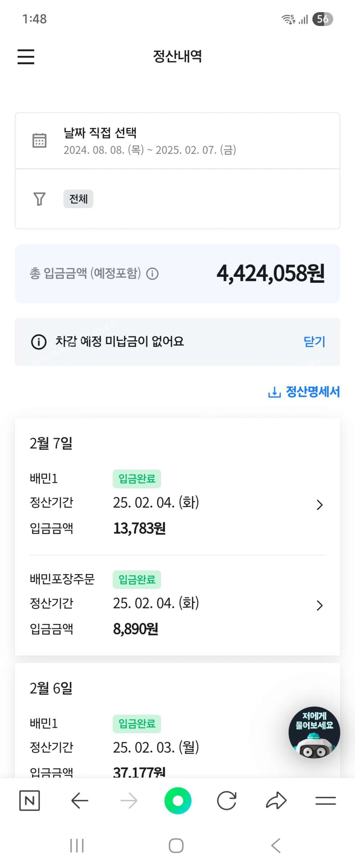Dismiss the notice with 닫기
The width and height of the screenshot is (355, 868).
click(x=314, y=341)
